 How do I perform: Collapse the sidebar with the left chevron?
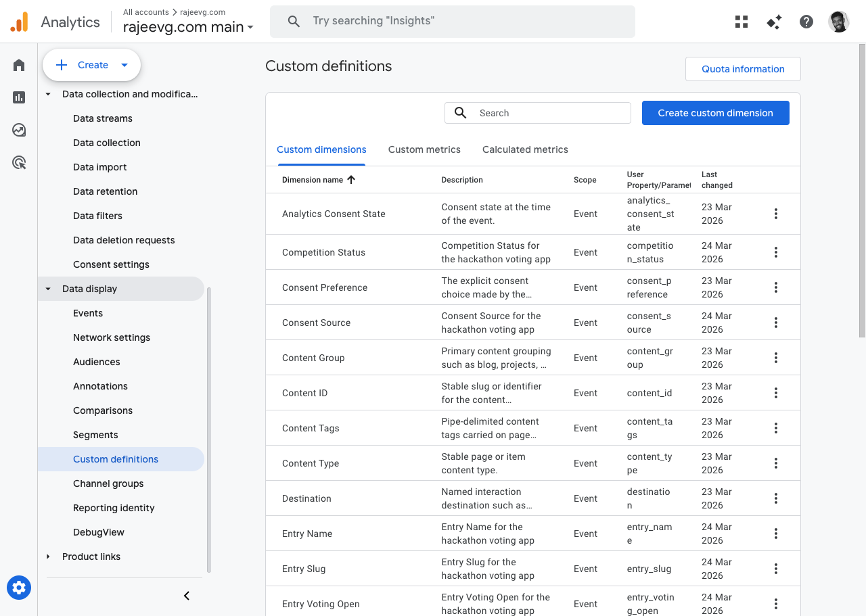(x=187, y=596)
